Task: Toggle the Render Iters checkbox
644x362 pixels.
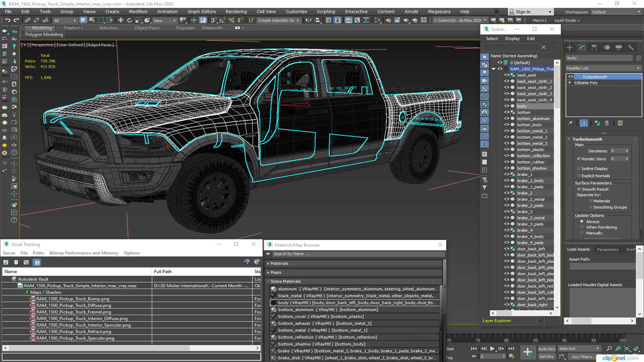Action: 579,159
